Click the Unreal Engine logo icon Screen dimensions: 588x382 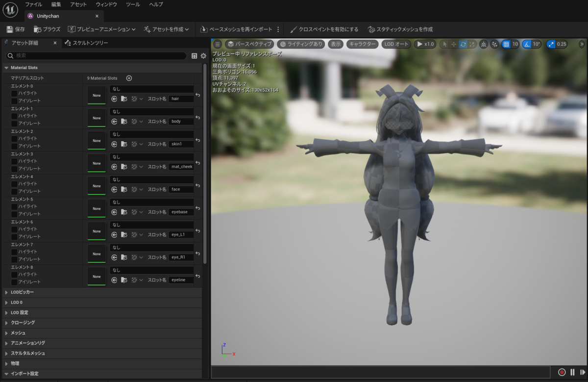(x=10, y=10)
